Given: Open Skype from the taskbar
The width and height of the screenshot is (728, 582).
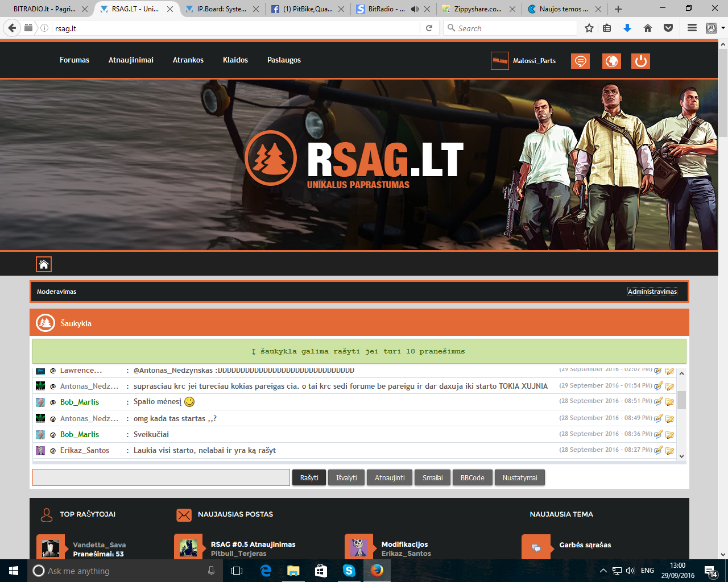Looking at the screenshot, I should click(349, 571).
